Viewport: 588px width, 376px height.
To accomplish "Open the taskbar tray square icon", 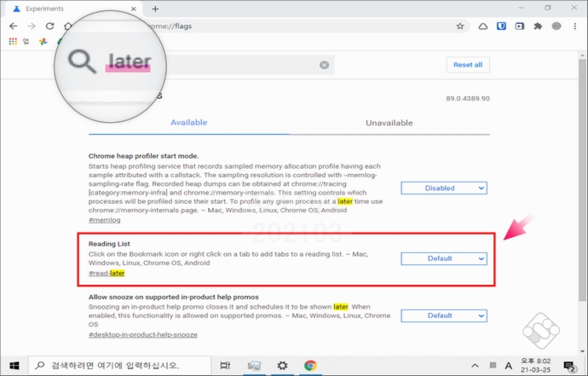I will [x=493, y=365].
